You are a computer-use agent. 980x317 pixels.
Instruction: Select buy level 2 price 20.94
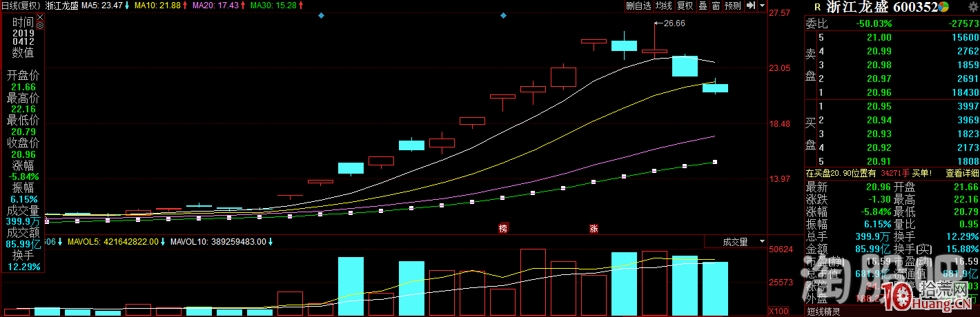[x=879, y=120]
